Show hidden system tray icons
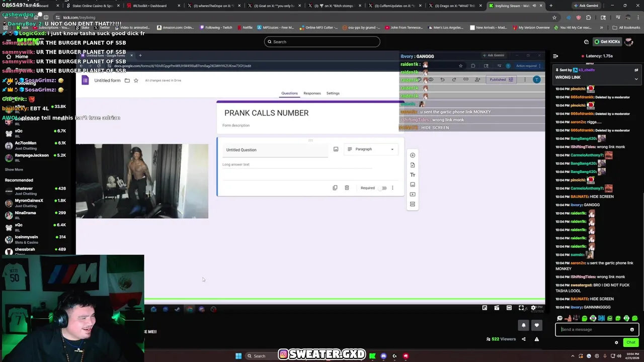Screen dimensions: 644x362 pyautogui.click(x=572, y=356)
